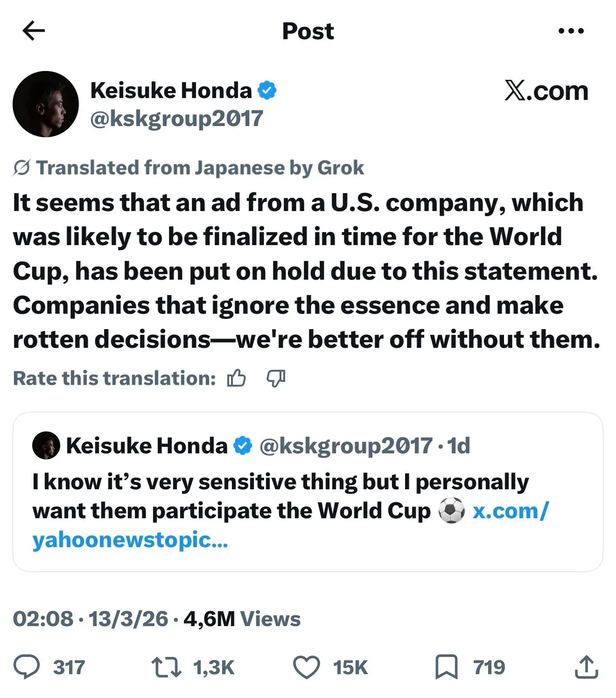Click the Grok translation icon
The height and width of the screenshot is (698, 616).
[21, 167]
